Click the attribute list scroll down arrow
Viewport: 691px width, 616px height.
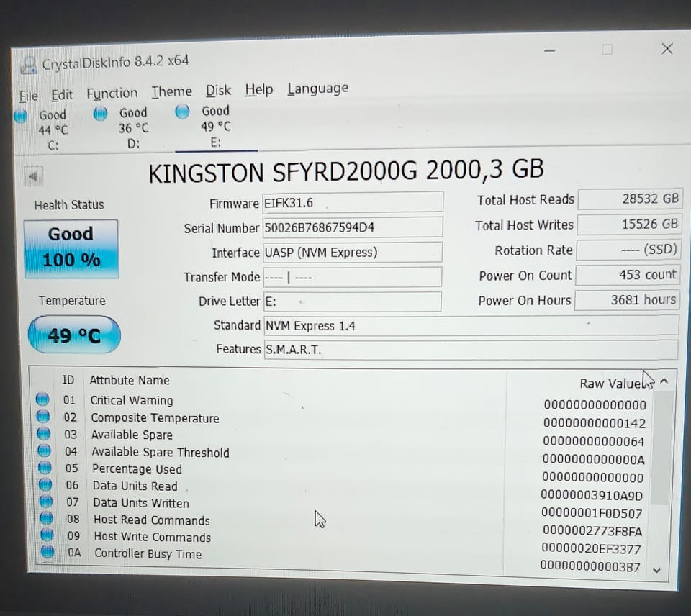coord(656,570)
